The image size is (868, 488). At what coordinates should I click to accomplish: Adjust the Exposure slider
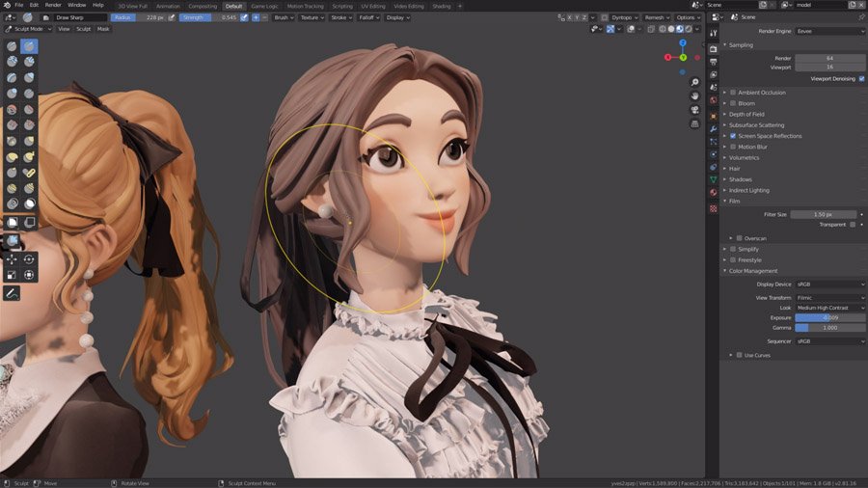point(829,318)
